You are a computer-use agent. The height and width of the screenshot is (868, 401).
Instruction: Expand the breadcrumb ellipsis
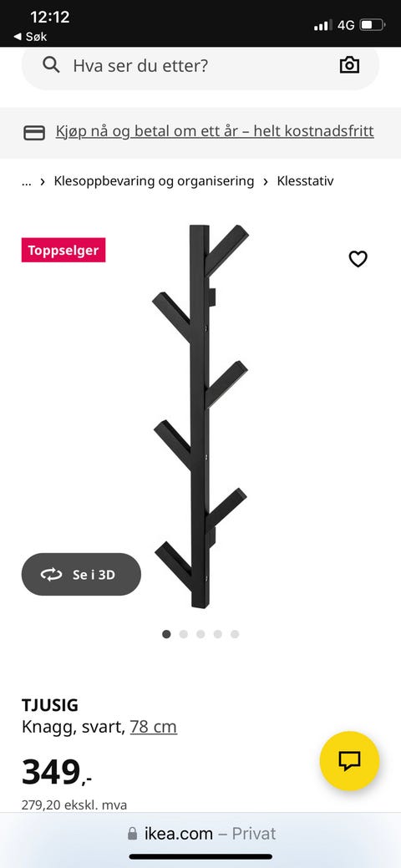[x=27, y=181]
